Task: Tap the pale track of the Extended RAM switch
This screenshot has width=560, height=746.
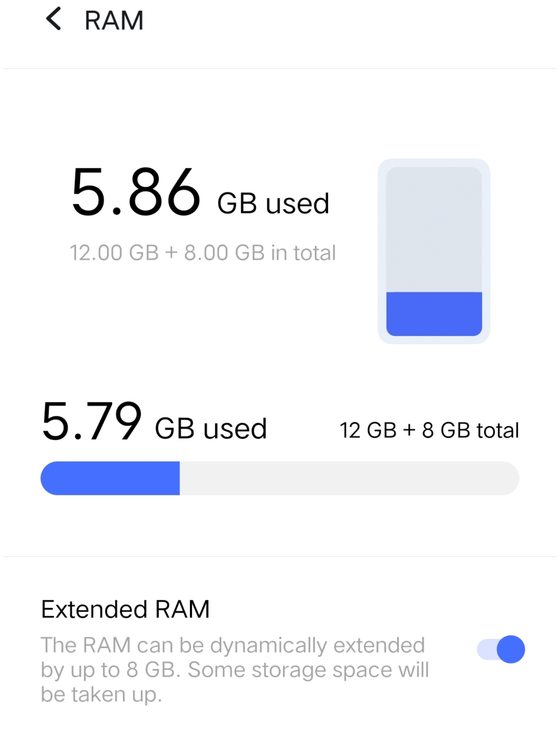Action: click(485, 649)
